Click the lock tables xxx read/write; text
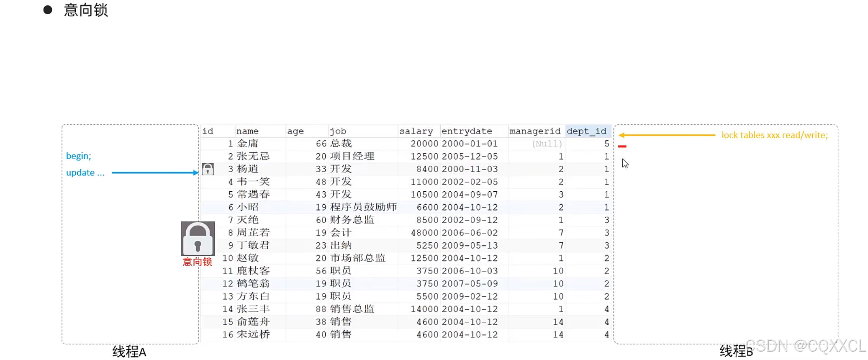This screenshot has height=360, width=868. click(775, 135)
